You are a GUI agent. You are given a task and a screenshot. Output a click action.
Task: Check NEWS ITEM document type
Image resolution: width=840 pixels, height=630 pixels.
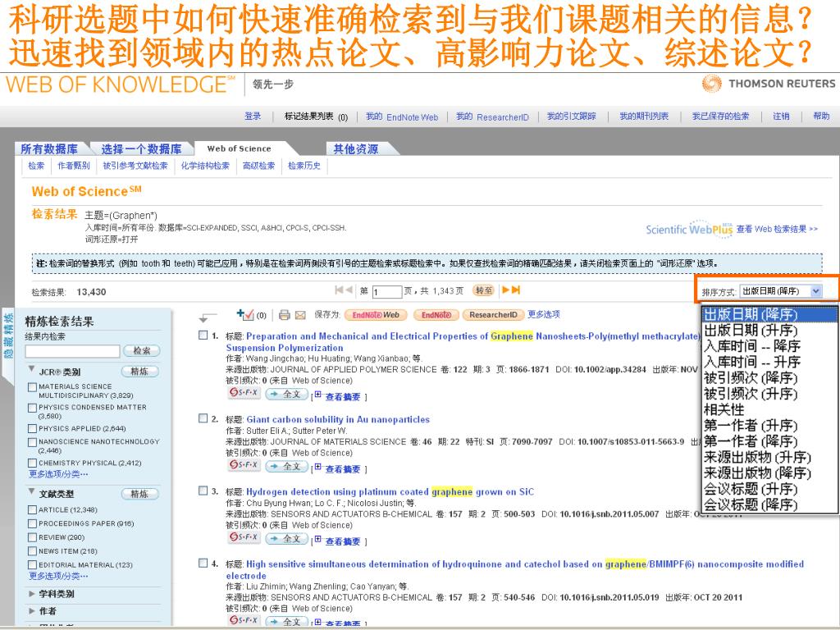(33, 551)
